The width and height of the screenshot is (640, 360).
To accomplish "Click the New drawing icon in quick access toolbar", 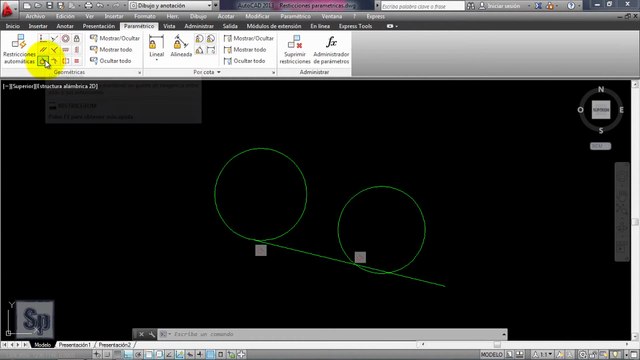I will point(27,6).
